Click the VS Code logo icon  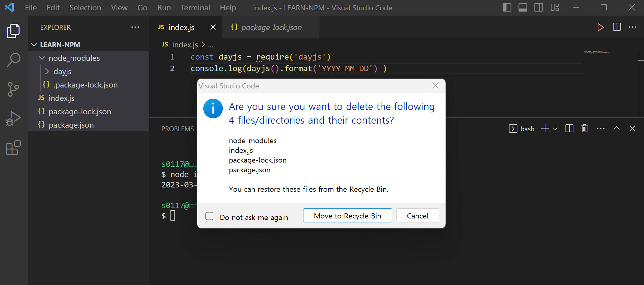pos(10,7)
